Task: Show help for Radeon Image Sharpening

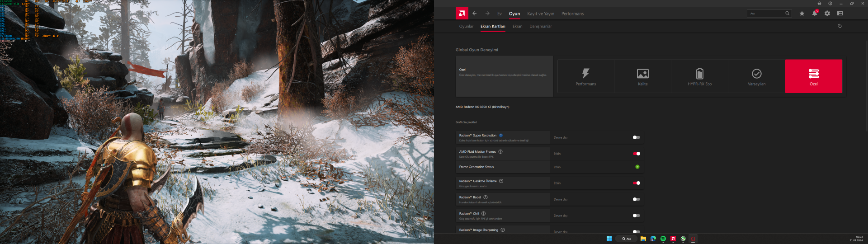Action: pos(503,230)
